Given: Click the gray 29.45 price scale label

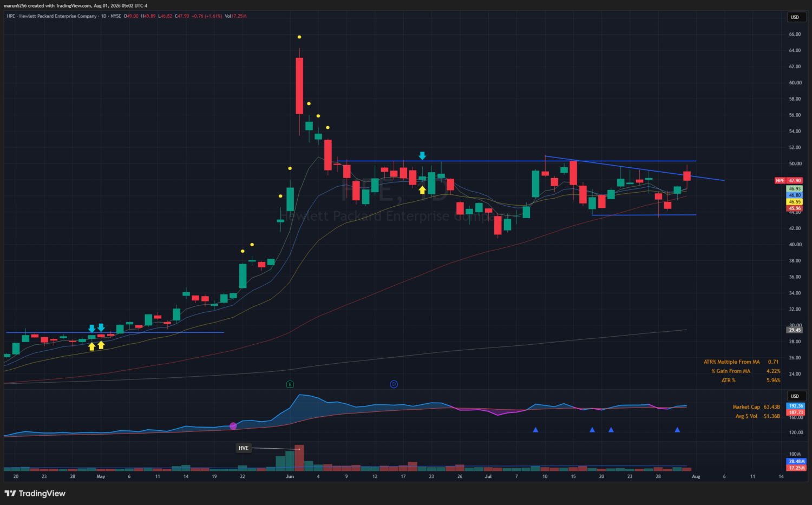Looking at the screenshot, I should 795,330.
